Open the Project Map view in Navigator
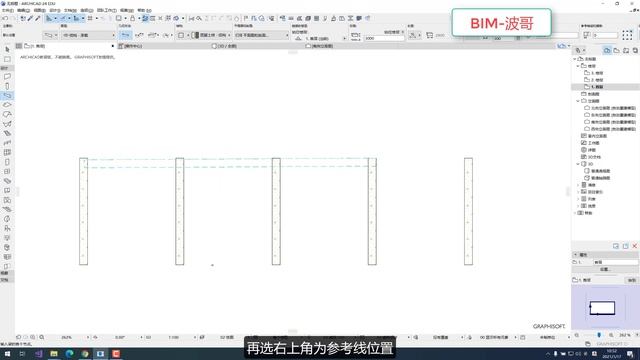 click(x=607, y=50)
